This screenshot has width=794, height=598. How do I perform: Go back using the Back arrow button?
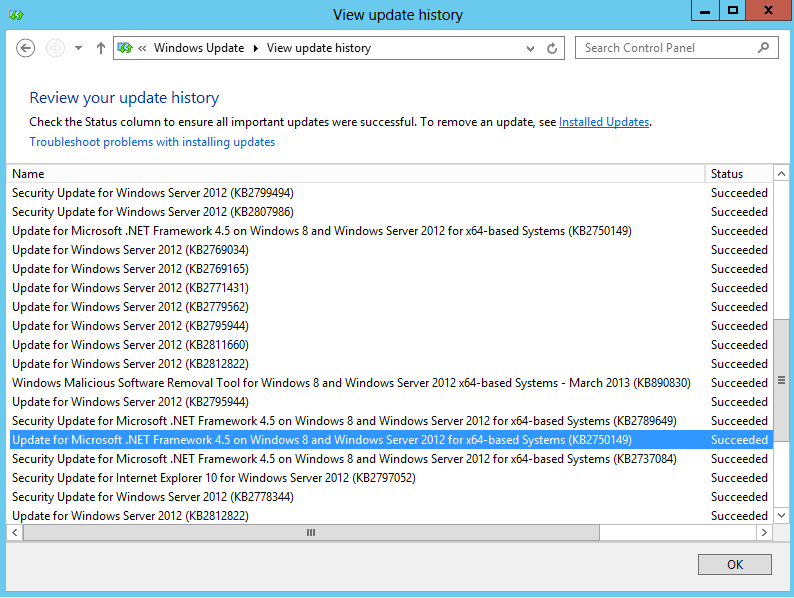(x=25, y=48)
